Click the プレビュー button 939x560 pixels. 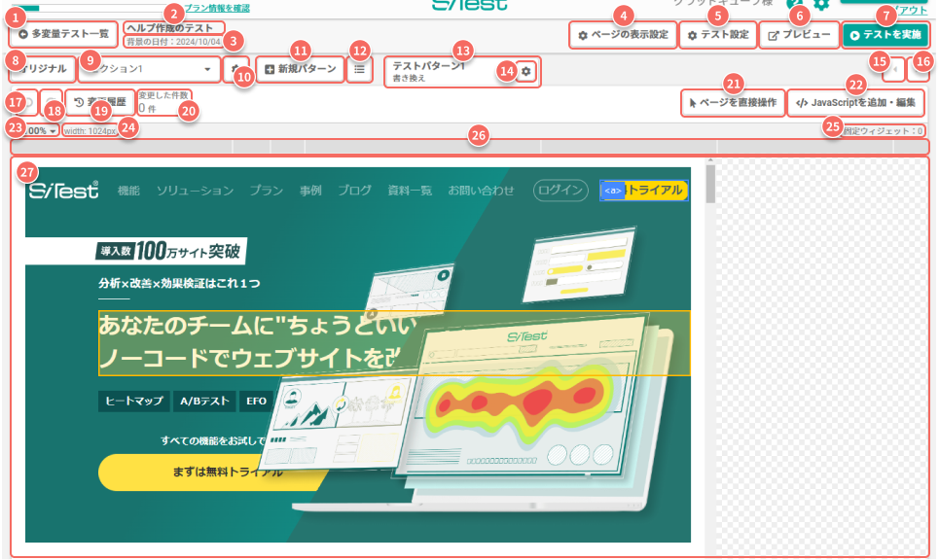(800, 35)
